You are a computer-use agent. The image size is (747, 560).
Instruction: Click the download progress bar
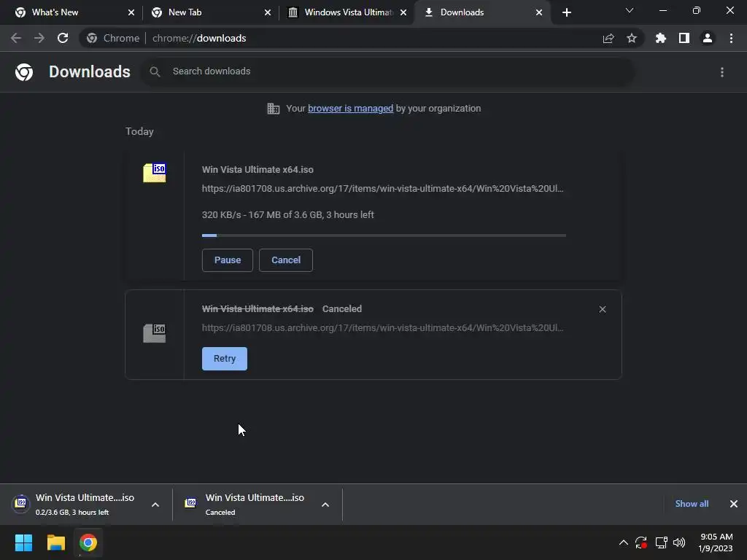[x=384, y=236]
